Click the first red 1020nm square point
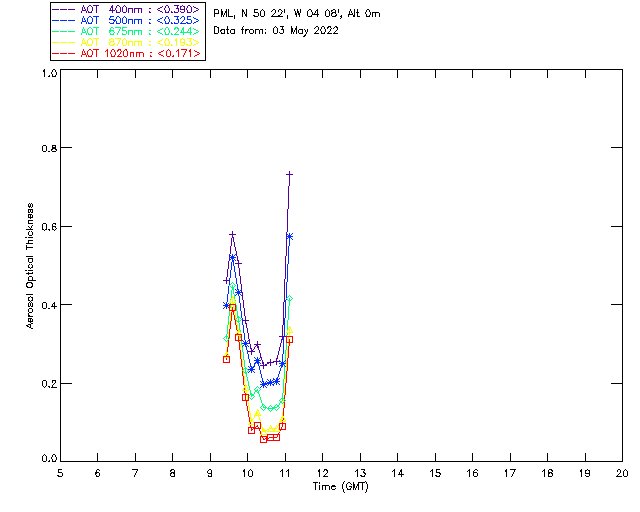The image size is (640, 512). coord(227,359)
